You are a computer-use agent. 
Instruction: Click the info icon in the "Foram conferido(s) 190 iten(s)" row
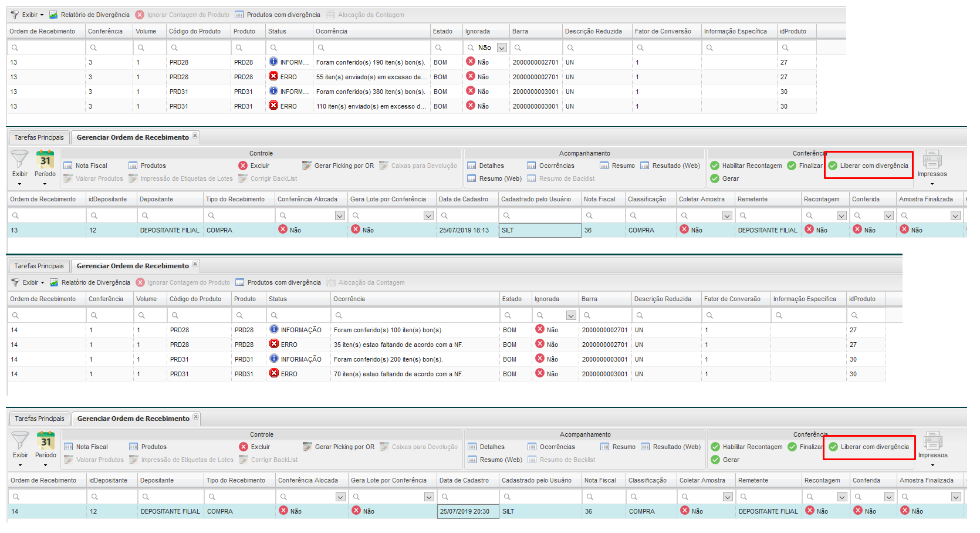[x=273, y=62]
